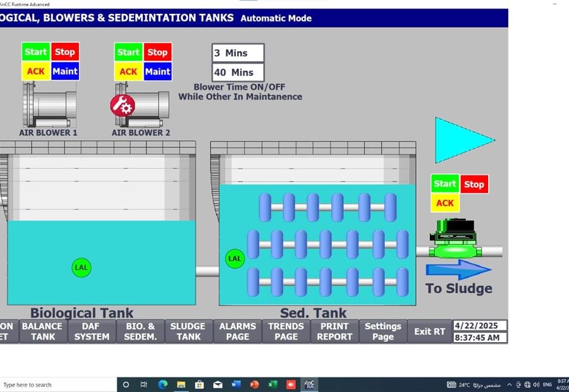This screenshot has width=569, height=392.
Task: Edit the 40 Mins blower OFF time field
Action: (238, 72)
